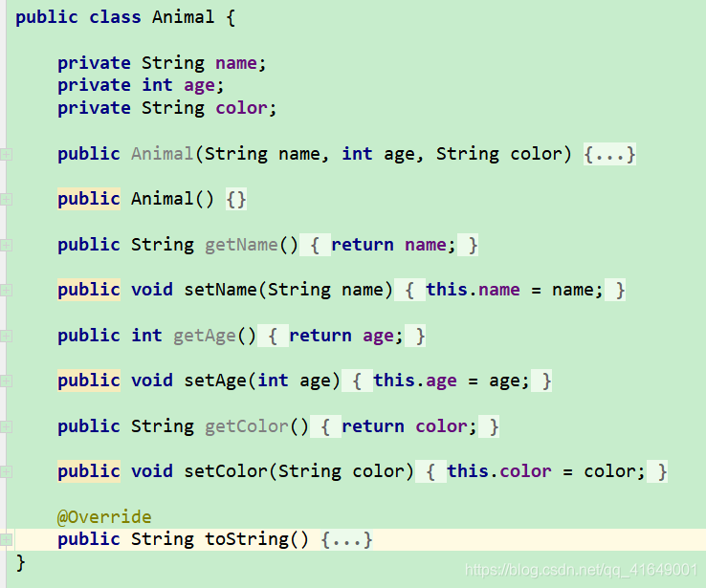706x588 pixels.
Task: Click the closing brace of class Animal
Action: click(x=20, y=562)
